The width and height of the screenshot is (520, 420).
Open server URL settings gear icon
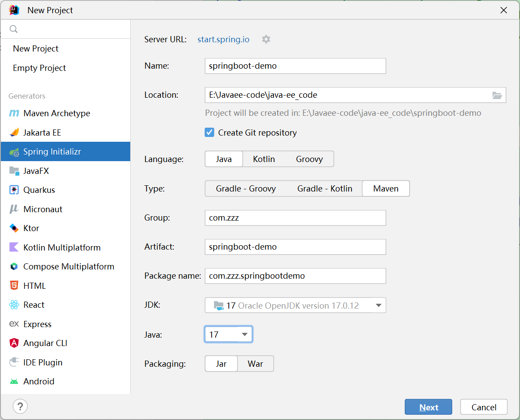266,39
